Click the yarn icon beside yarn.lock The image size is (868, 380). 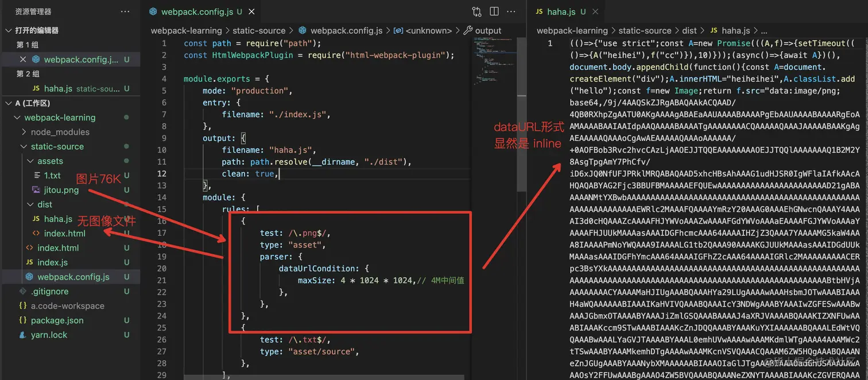point(22,335)
